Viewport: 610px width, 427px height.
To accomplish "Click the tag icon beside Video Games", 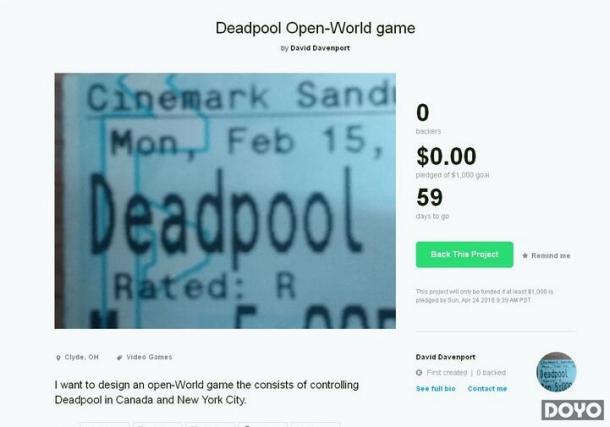I will (119, 357).
